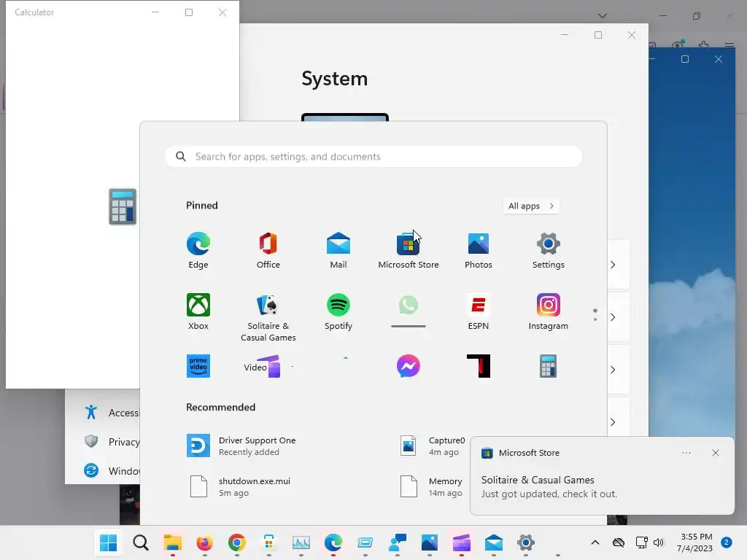
Task: Launch Calculator from the pinned grid
Action: click(549, 366)
